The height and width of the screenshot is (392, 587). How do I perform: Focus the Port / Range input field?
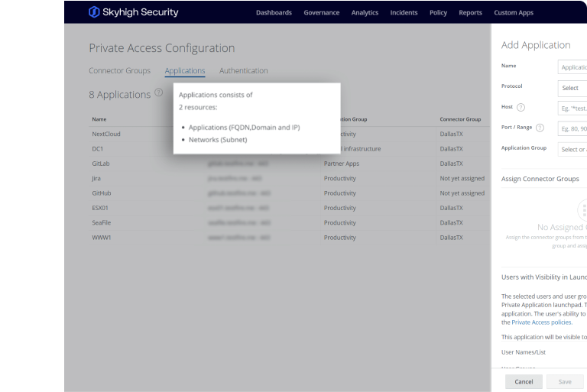[572, 129]
